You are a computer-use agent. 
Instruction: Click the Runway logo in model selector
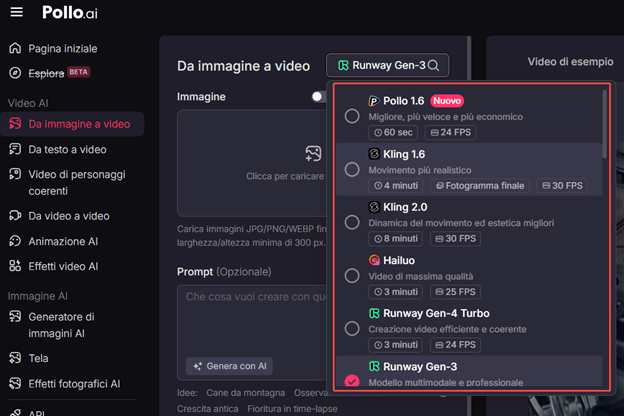point(343,65)
